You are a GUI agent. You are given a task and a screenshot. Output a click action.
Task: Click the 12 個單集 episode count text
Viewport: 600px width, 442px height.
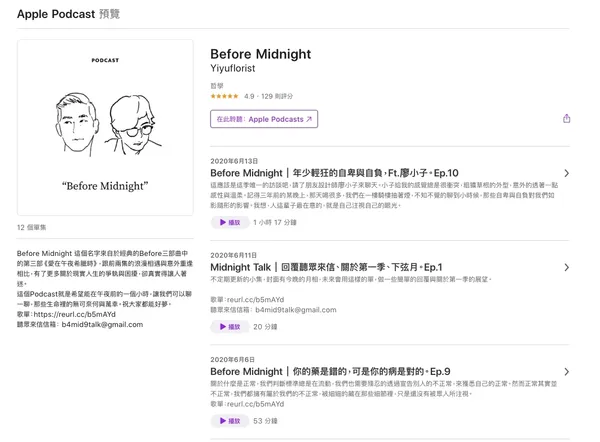pos(31,227)
